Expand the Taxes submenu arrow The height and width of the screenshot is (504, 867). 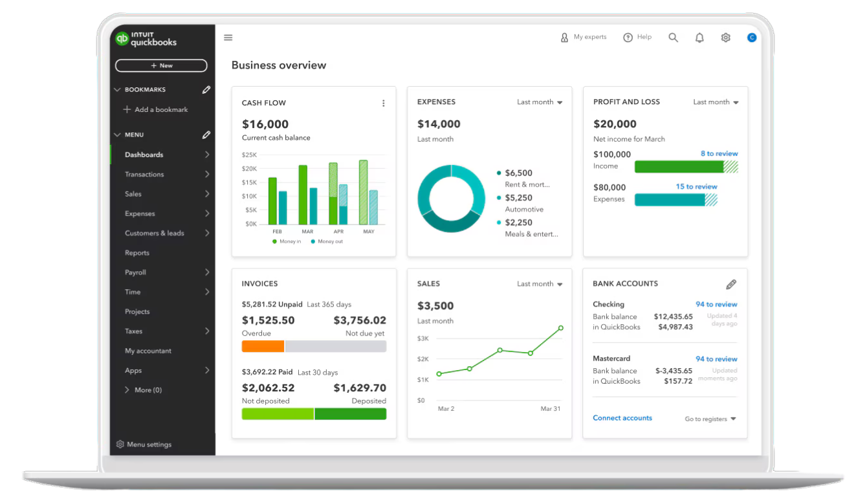coord(207,331)
